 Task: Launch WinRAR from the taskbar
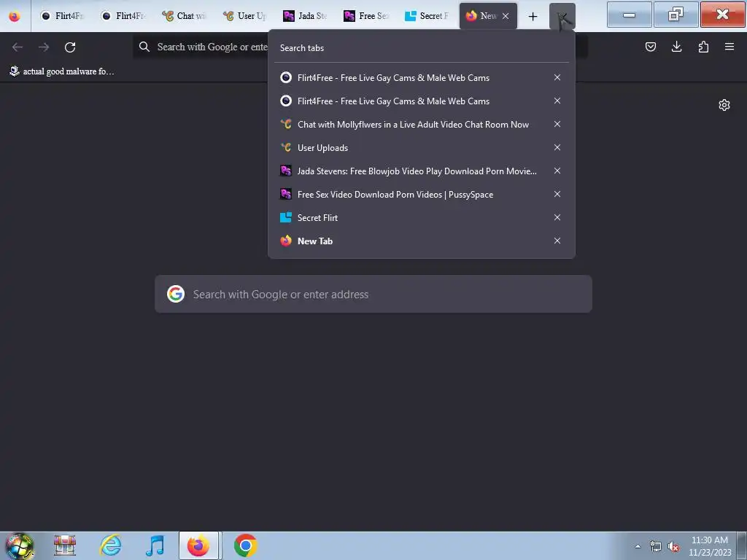(x=65, y=545)
